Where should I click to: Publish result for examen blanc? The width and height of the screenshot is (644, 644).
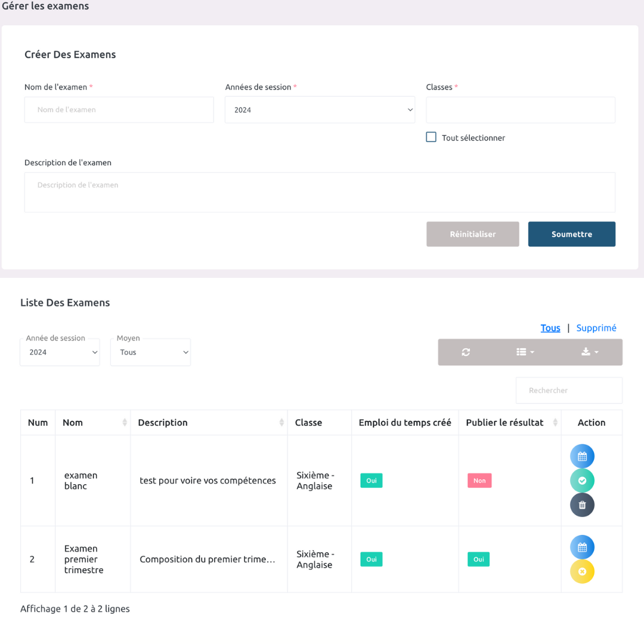pos(582,481)
